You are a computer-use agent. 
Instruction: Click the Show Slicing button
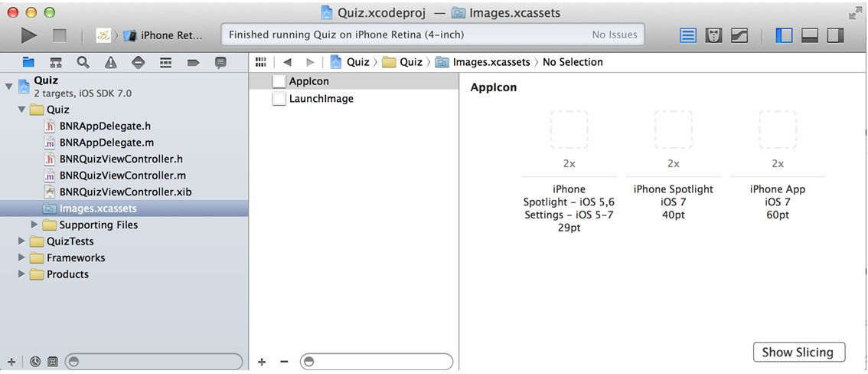click(x=799, y=353)
